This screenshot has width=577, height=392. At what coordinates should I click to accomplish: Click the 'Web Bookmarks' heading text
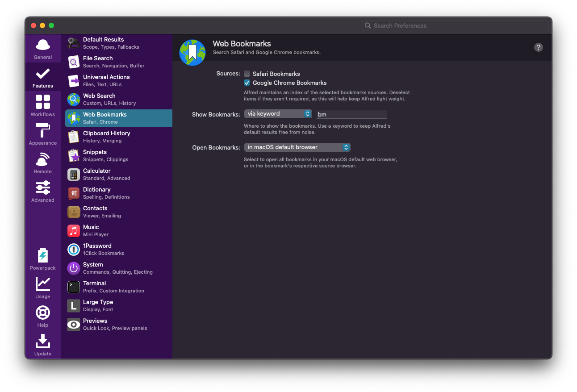click(x=242, y=44)
